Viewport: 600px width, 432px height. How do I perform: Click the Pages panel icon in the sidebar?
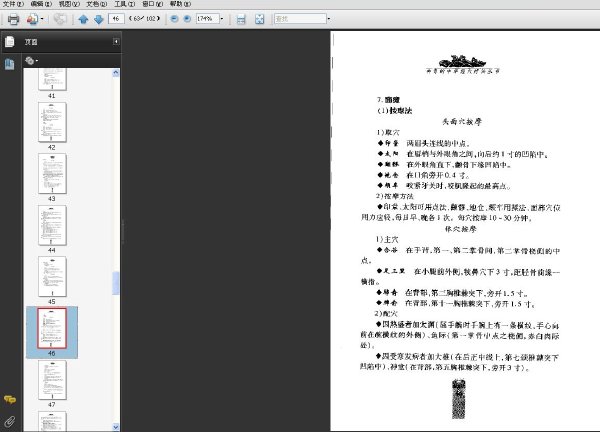coord(10,41)
